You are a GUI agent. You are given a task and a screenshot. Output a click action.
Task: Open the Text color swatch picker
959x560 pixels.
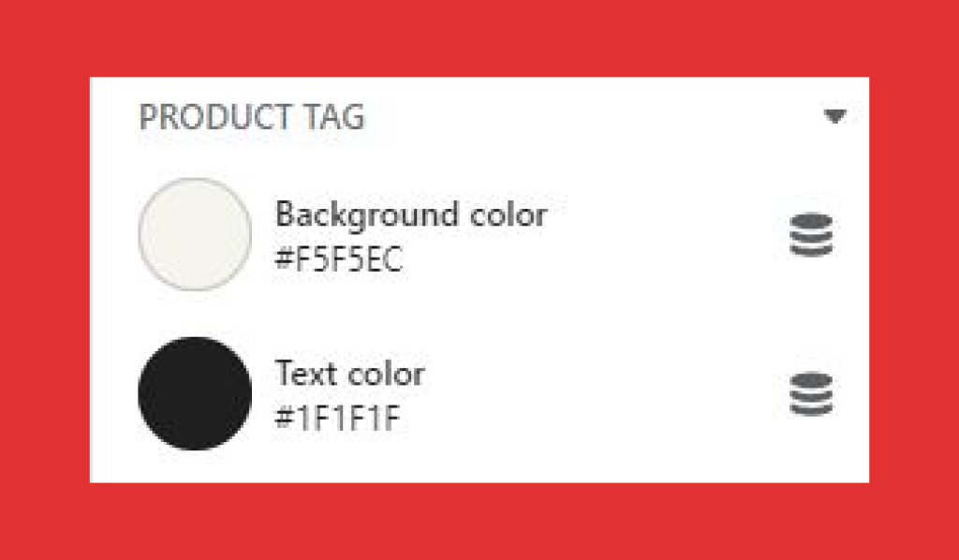pyautogui.click(x=195, y=393)
